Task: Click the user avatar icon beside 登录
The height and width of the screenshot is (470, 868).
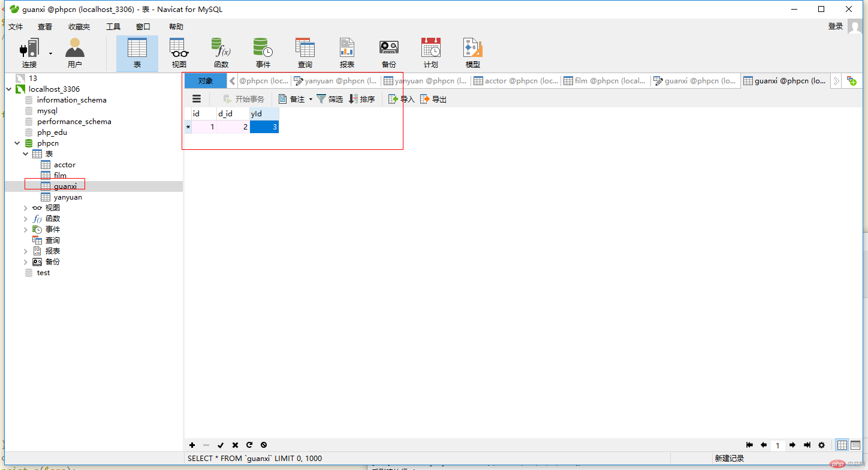Action: point(855,26)
